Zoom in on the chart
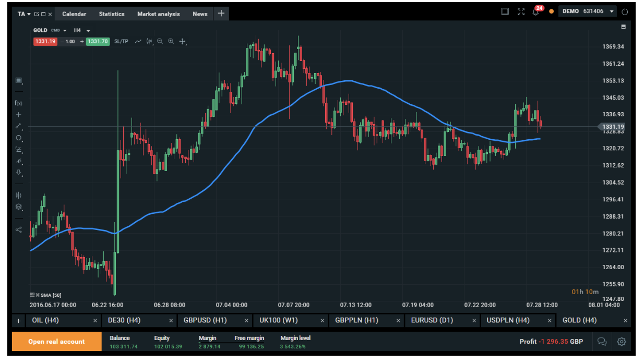This screenshot has width=644, height=363. pos(171,41)
